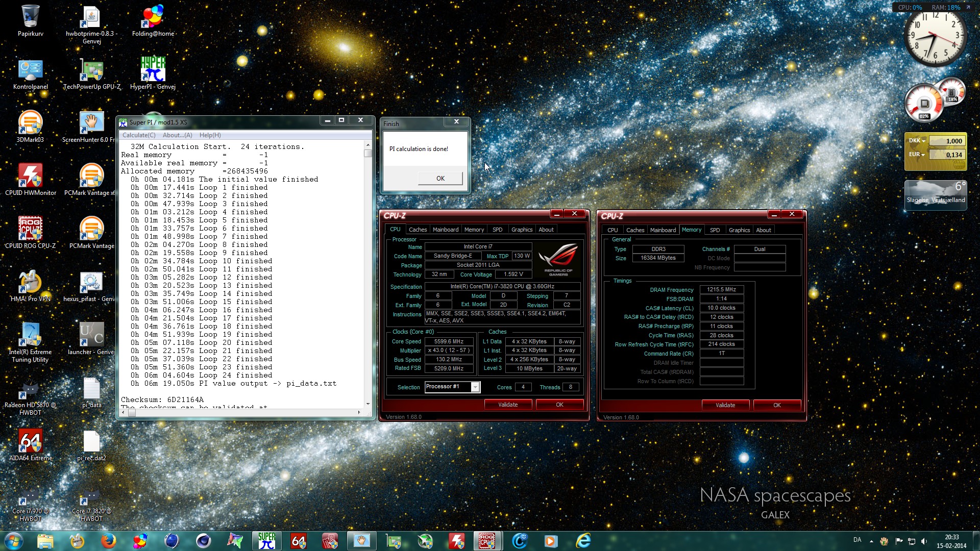Image resolution: width=980 pixels, height=551 pixels.
Task: Click weather gadget Slagelse, Vestsjælland
Action: [936, 194]
